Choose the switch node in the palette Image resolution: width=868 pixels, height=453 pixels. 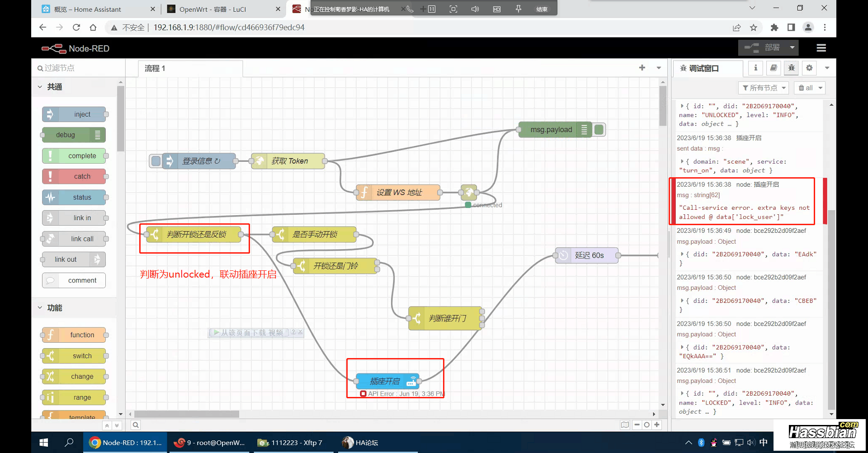[x=74, y=356]
